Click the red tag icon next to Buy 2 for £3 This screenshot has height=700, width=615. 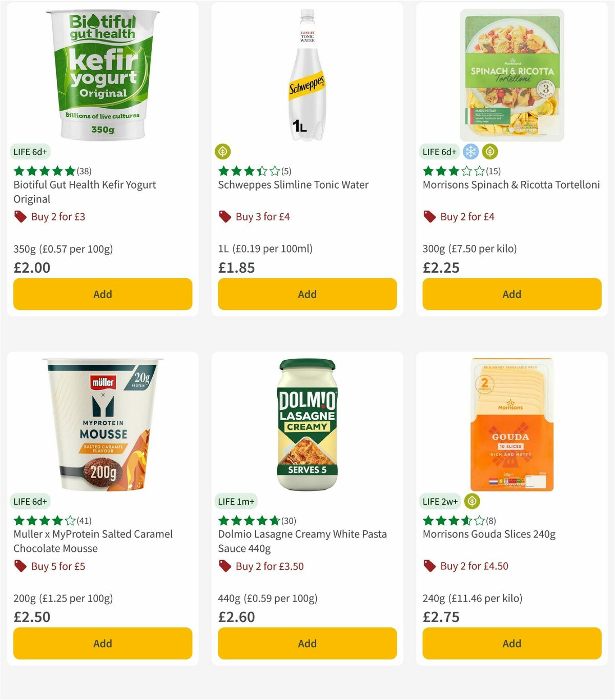tap(20, 217)
